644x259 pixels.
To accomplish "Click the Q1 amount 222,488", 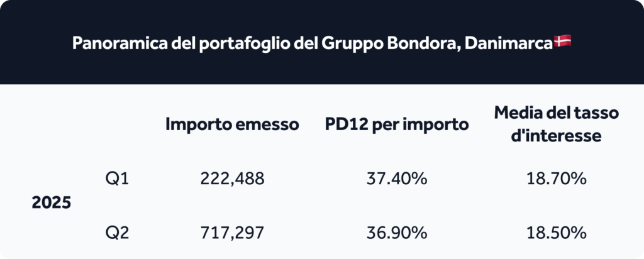I will click(x=233, y=179).
